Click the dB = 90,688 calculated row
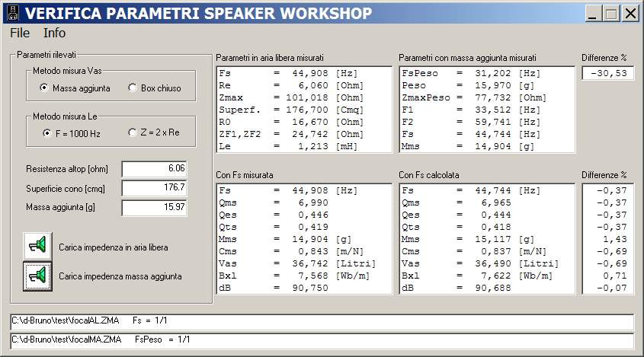The width and height of the screenshot is (644, 357). coord(487,288)
